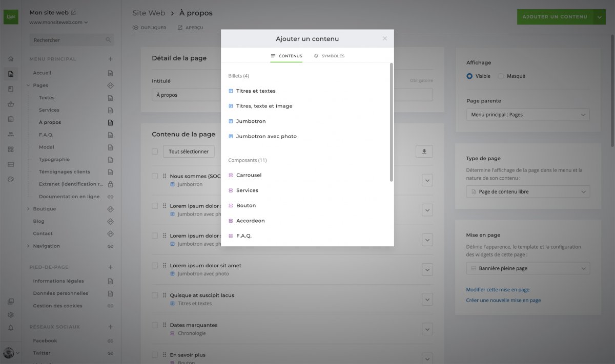
Task: Click the green Kiubi logo
Action: click(x=11, y=16)
